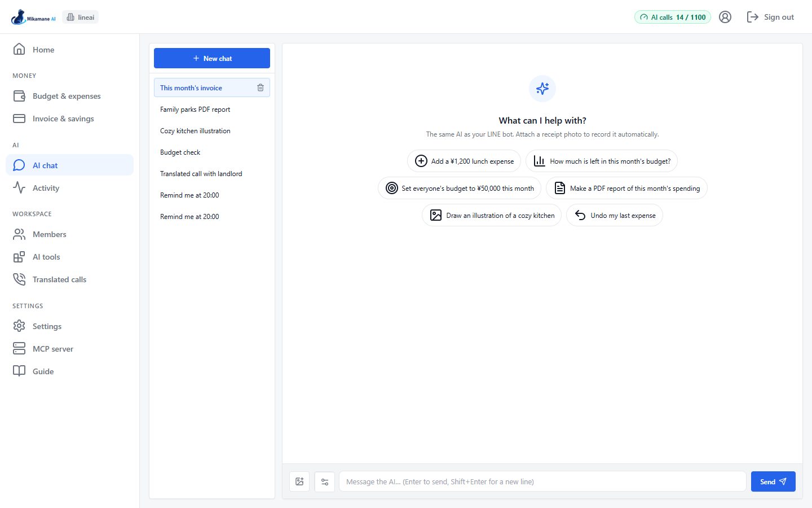Attach an image with the photo icon

(x=299, y=481)
